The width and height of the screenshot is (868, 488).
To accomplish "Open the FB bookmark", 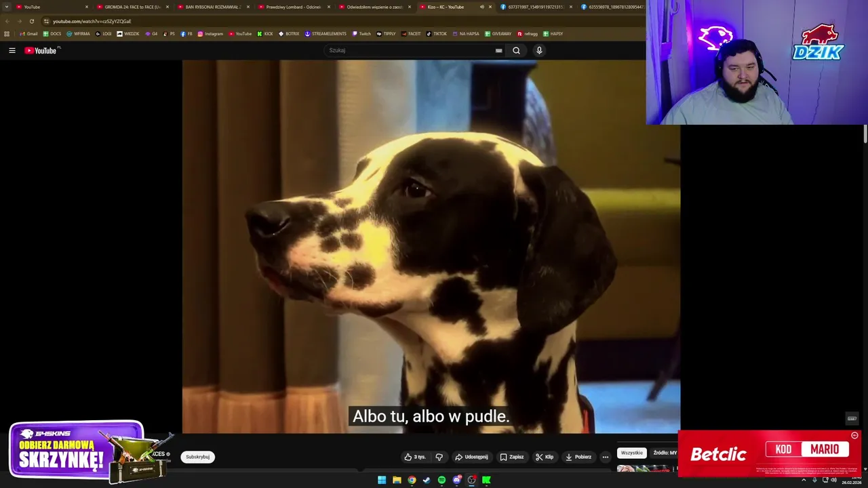I will click(186, 34).
